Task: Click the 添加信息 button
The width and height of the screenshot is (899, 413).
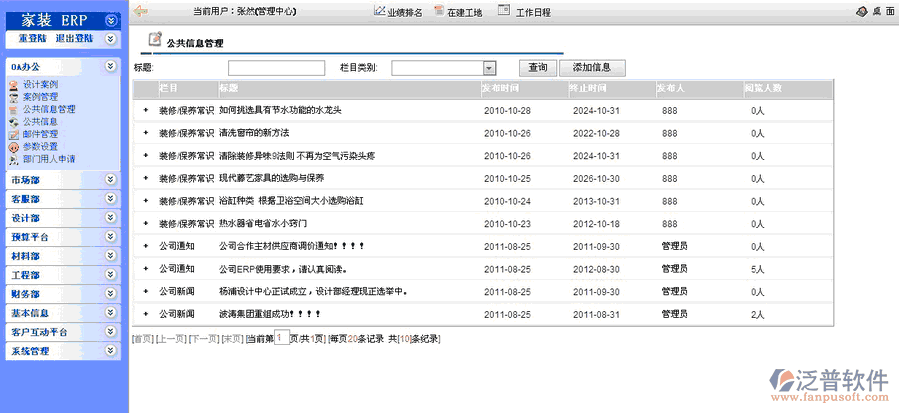Action: point(592,68)
